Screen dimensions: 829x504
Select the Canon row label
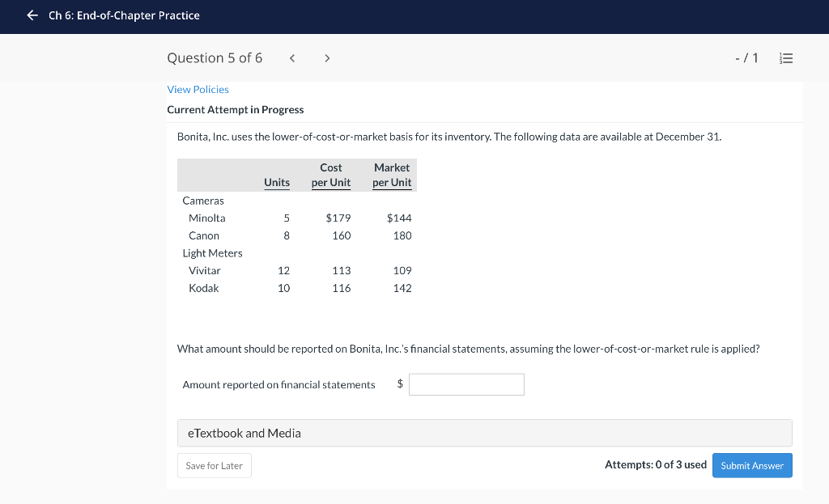click(x=204, y=235)
